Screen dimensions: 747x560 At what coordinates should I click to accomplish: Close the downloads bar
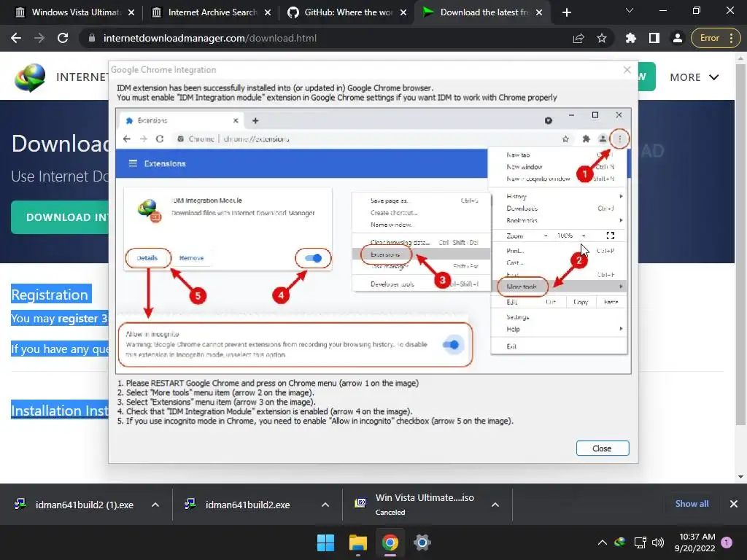coord(734,503)
